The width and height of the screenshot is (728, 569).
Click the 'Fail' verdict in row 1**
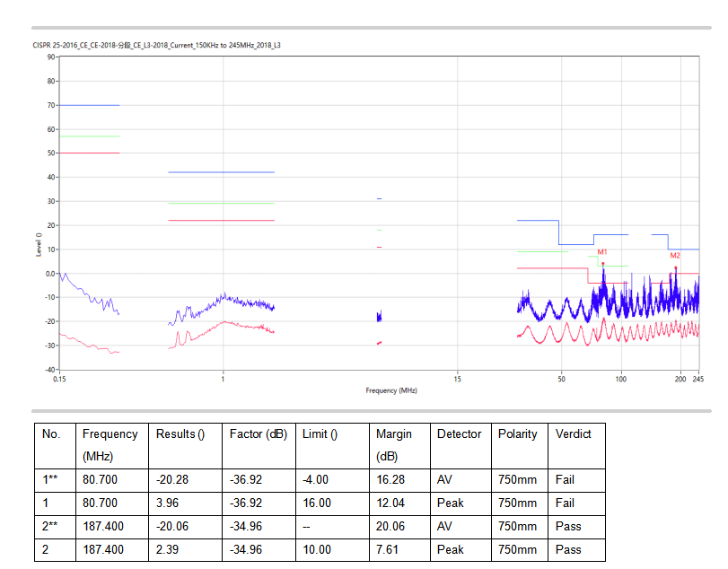(565, 479)
